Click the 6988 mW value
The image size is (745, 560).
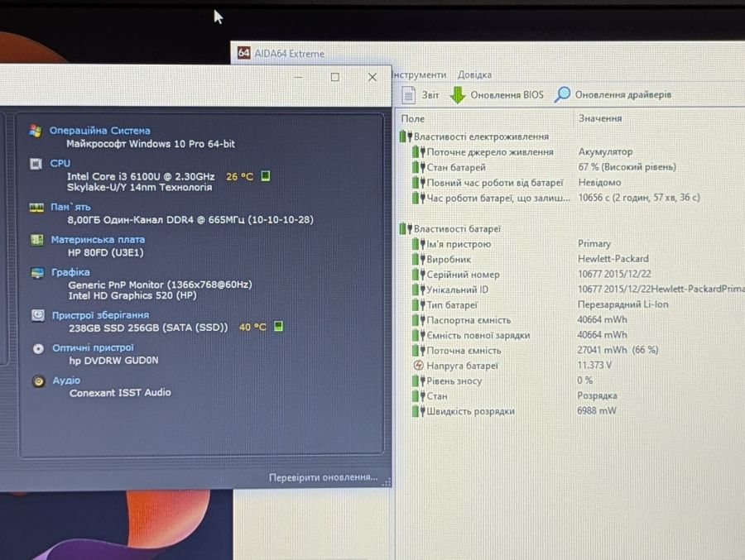pos(596,411)
